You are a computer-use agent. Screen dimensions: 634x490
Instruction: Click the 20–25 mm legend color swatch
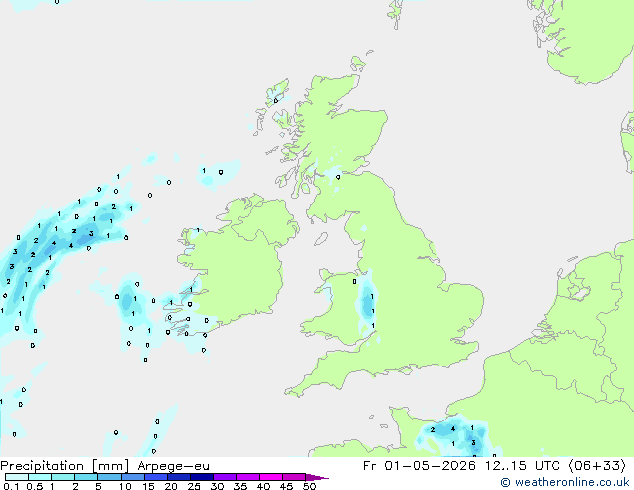(178, 477)
